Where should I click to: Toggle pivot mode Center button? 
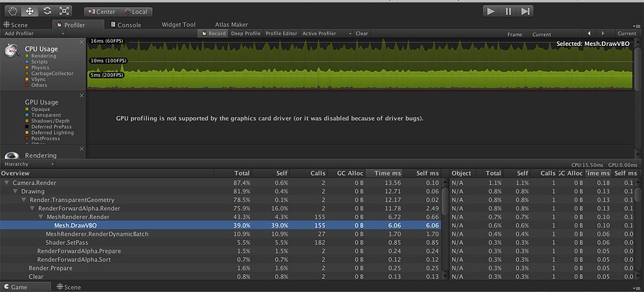(100, 11)
